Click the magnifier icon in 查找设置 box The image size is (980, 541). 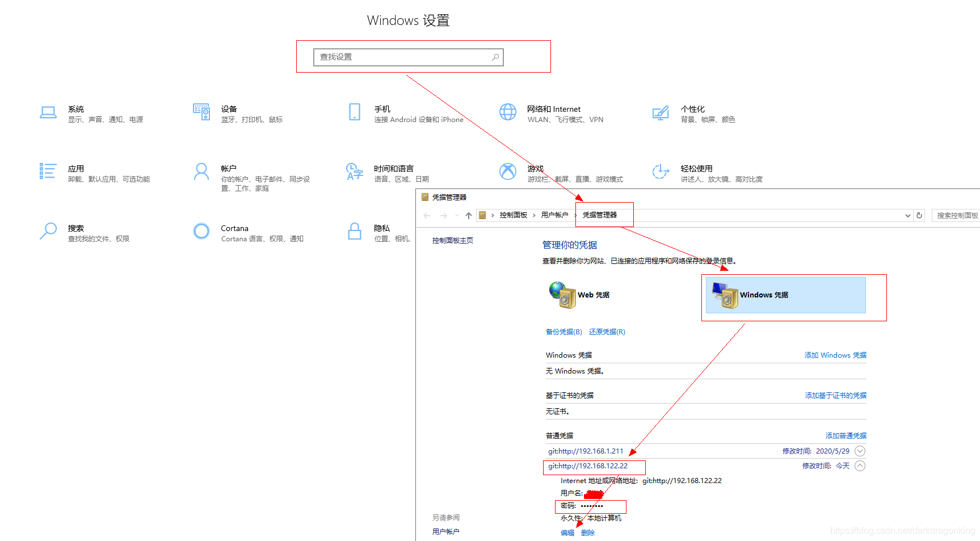[x=495, y=57]
